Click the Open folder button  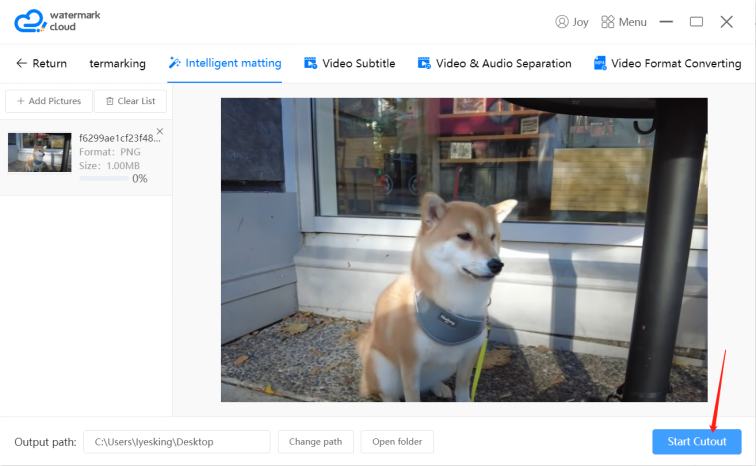coord(397,441)
